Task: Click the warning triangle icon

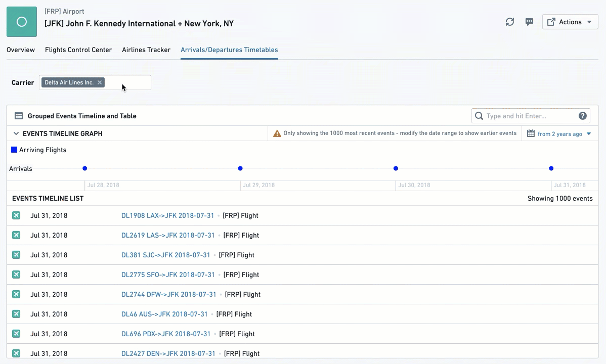Action: point(277,133)
